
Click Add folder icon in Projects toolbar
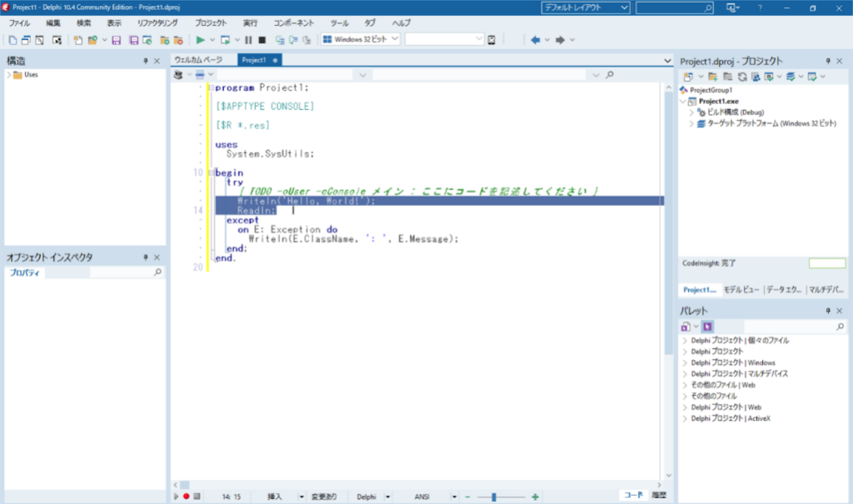coord(713,77)
